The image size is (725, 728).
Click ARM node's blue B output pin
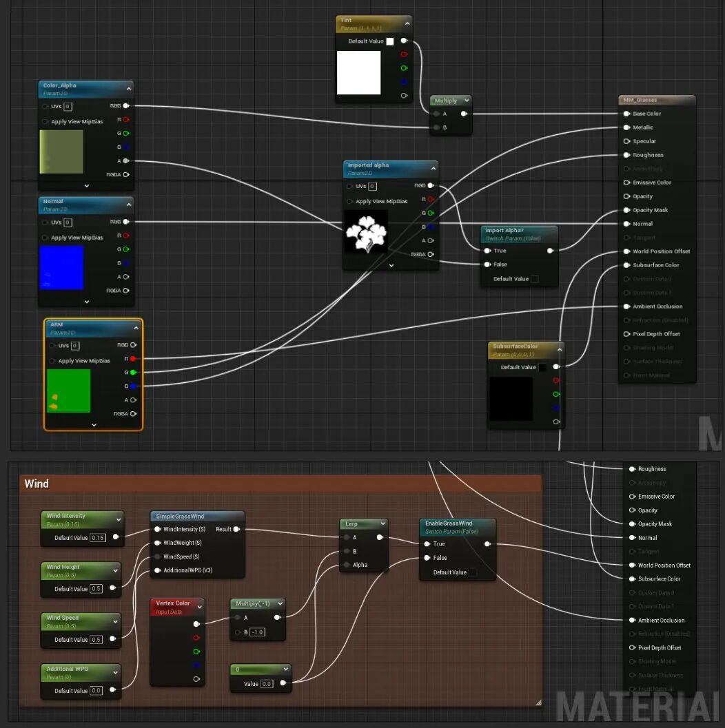tap(133, 386)
